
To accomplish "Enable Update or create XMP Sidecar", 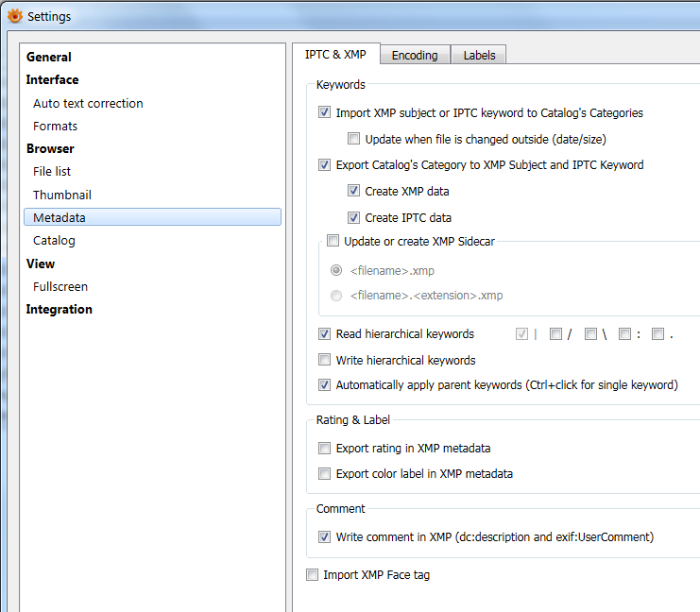I will pos(333,242).
